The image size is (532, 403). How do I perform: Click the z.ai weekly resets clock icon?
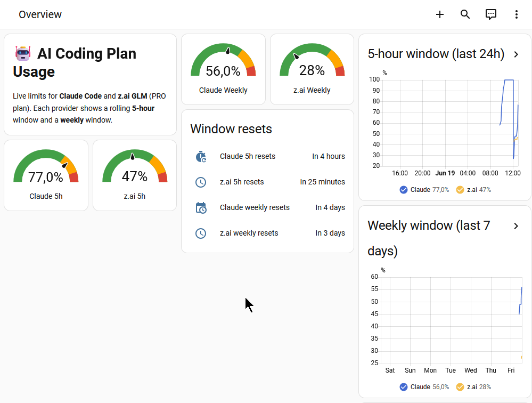pyautogui.click(x=201, y=233)
